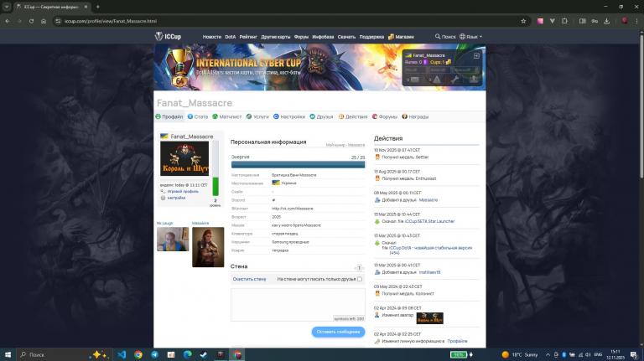This screenshot has width=644, height=361.
Task: Click the warning triangle icon in user panel
Action: click(437, 80)
